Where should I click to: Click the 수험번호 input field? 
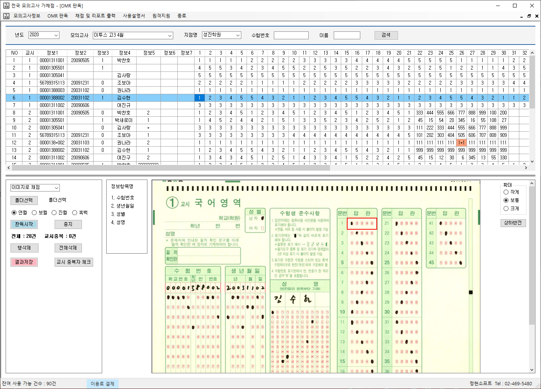point(291,35)
